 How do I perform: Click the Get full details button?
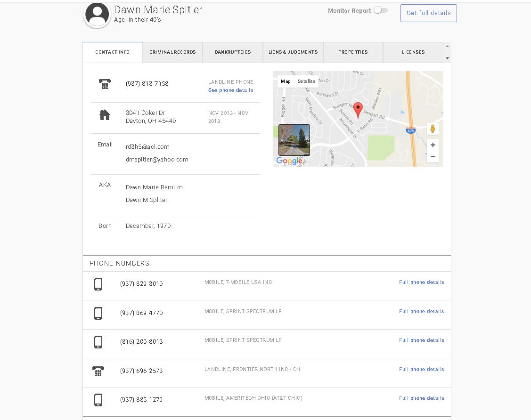pos(428,13)
